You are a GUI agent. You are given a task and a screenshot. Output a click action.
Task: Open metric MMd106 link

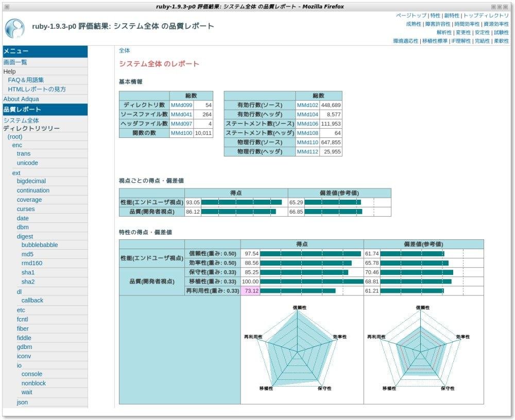307,124
